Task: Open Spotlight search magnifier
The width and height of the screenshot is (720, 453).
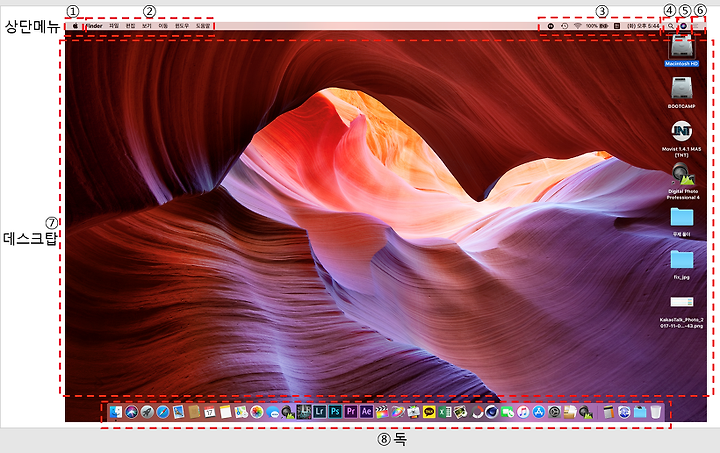Action: click(x=671, y=26)
